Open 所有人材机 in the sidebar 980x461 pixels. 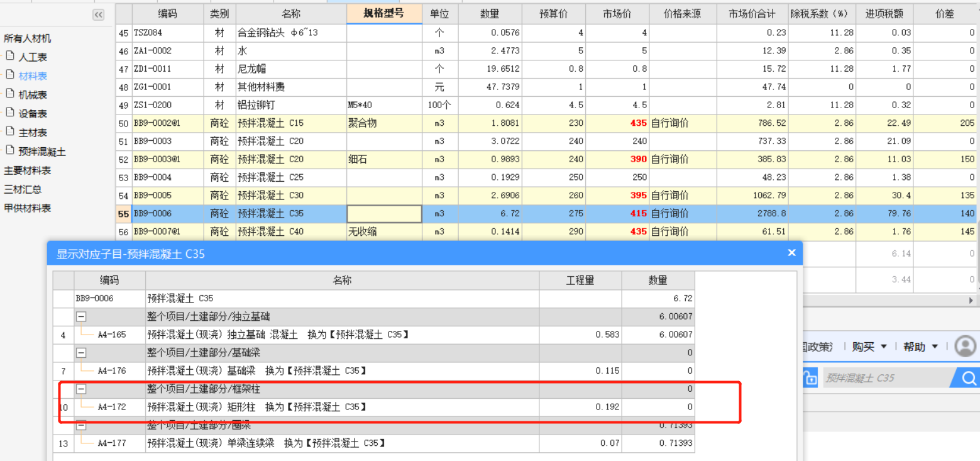coord(28,38)
